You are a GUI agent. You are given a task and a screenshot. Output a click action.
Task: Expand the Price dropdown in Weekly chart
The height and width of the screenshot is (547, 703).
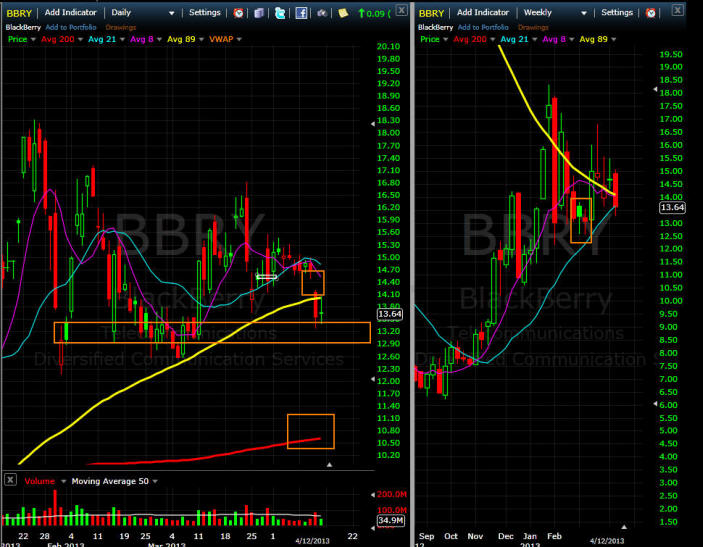point(446,39)
